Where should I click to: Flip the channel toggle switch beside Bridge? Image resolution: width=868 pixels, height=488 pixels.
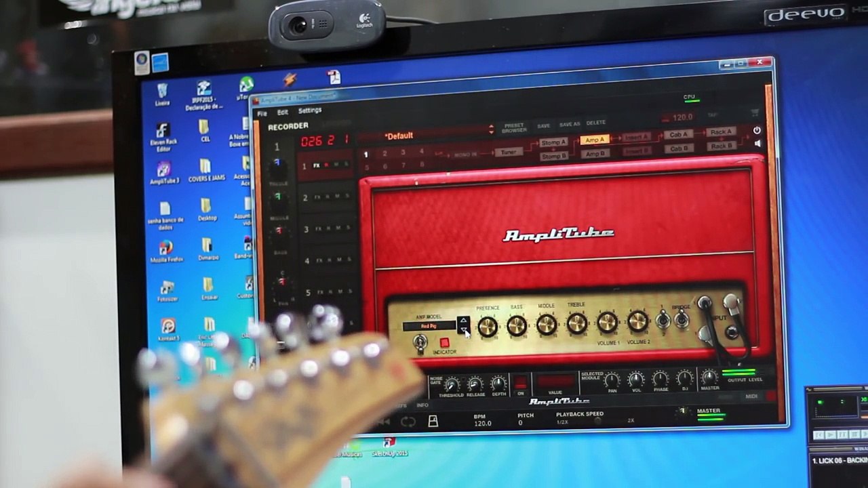663,321
